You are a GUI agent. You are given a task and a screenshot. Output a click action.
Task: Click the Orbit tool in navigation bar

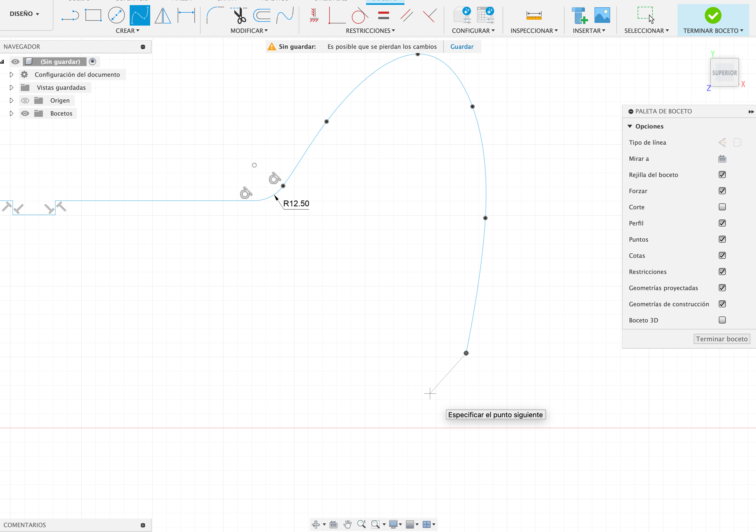pyautogui.click(x=316, y=524)
